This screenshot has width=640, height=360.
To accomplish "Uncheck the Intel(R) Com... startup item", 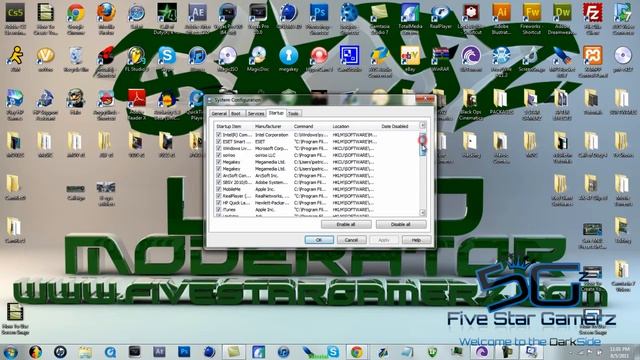I will 219,134.
